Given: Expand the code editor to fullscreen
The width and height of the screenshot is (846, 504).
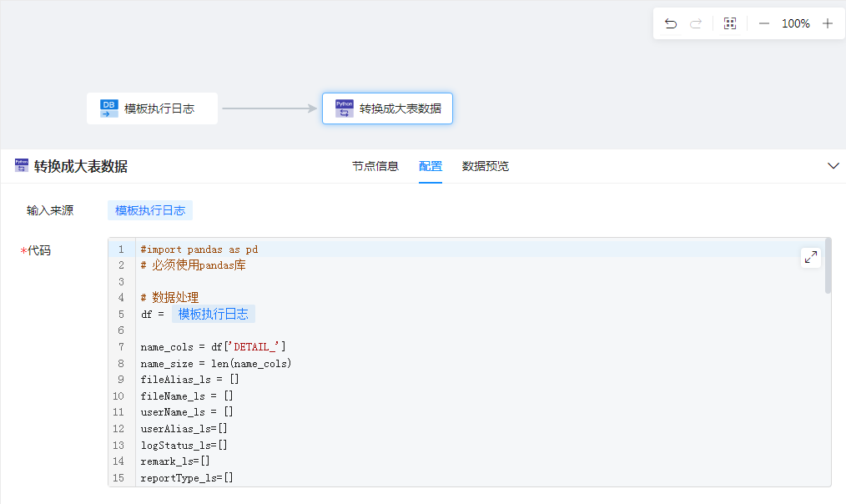Looking at the screenshot, I should (811, 258).
